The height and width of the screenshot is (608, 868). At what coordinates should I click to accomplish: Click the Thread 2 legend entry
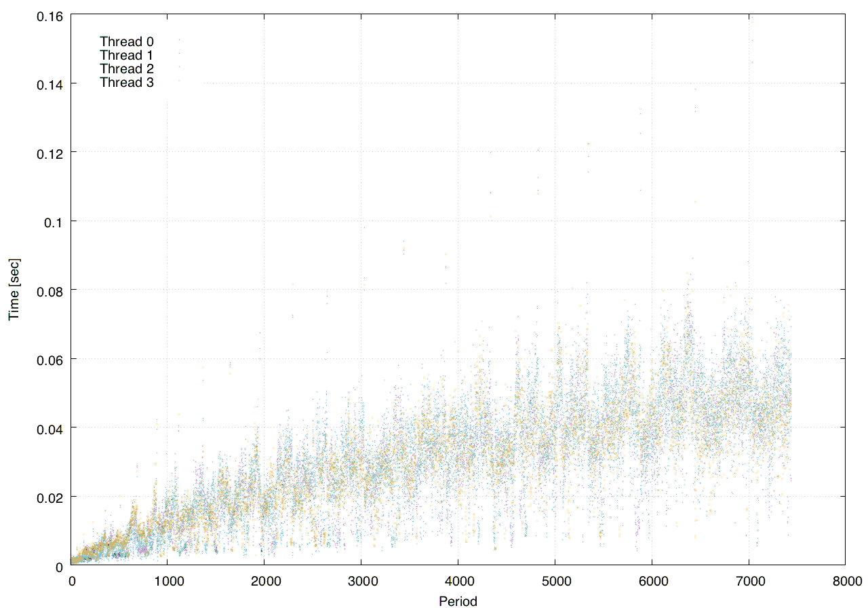coord(127,69)
